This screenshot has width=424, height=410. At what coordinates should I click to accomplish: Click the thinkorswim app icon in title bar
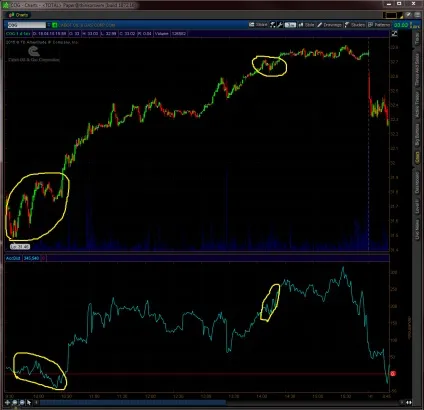(x=6, y=5)
